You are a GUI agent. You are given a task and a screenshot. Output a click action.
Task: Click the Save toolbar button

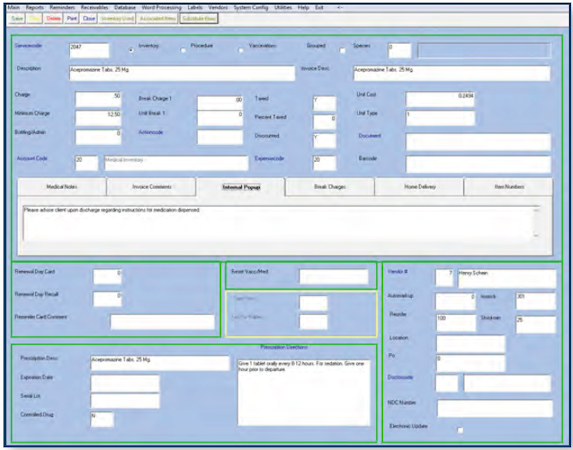(17, 18)
